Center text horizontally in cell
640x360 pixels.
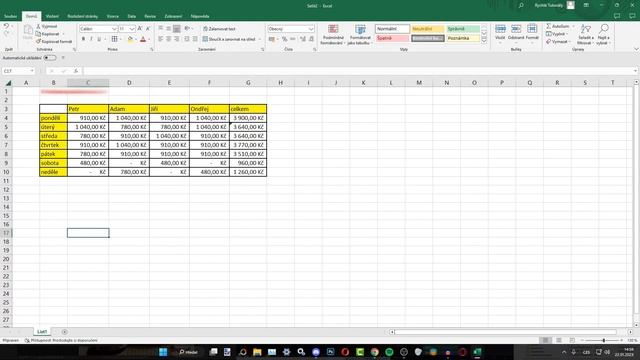(x=169, y=39)
